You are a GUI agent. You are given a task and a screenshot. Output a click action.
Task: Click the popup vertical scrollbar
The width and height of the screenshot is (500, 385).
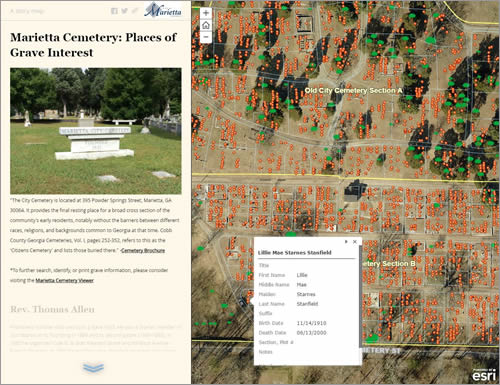point(360,297)
